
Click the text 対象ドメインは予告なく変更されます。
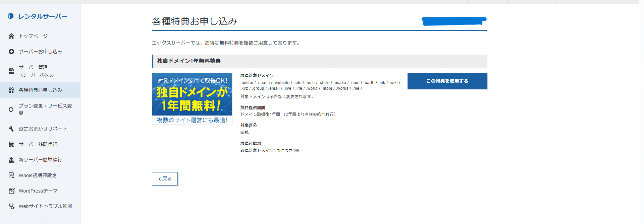click(x=278, y=97)
